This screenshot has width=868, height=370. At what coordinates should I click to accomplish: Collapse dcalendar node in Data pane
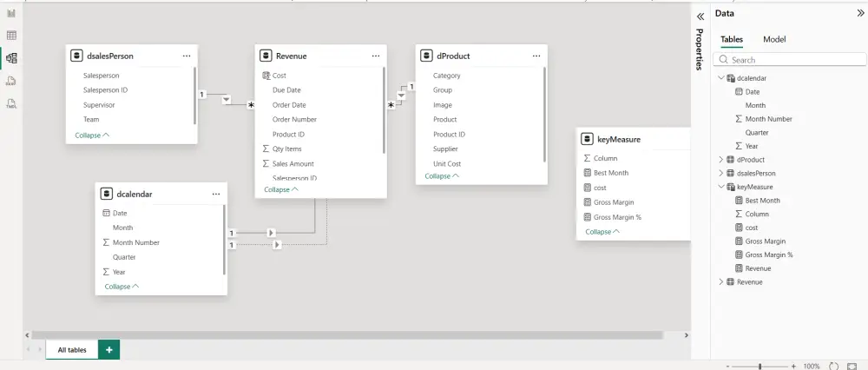[720, 78]
